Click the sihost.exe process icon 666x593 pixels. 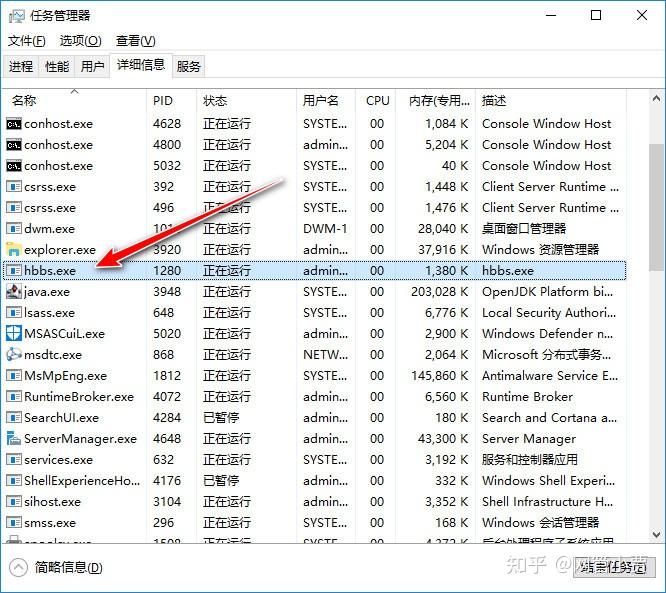[x=14, y=502]
